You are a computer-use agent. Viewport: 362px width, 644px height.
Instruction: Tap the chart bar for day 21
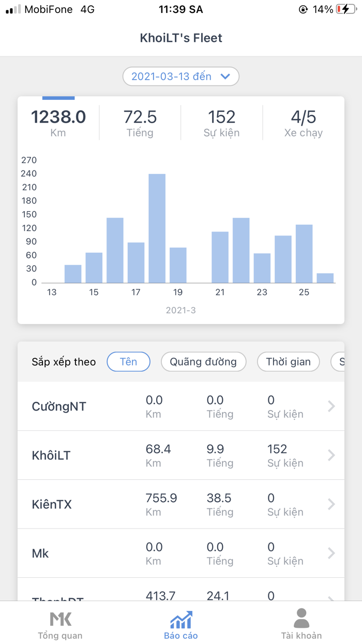[x=220, y=257]
